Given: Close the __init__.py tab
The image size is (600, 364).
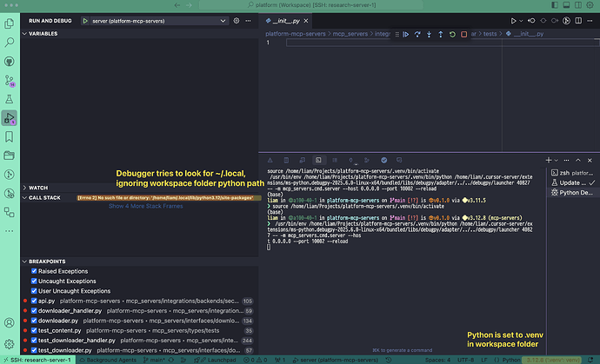Looking at the screenshot, I should coord(306,21).
